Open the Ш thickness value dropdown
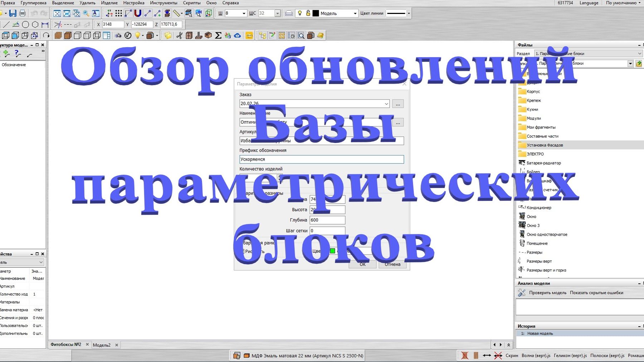 click(244, 14)
